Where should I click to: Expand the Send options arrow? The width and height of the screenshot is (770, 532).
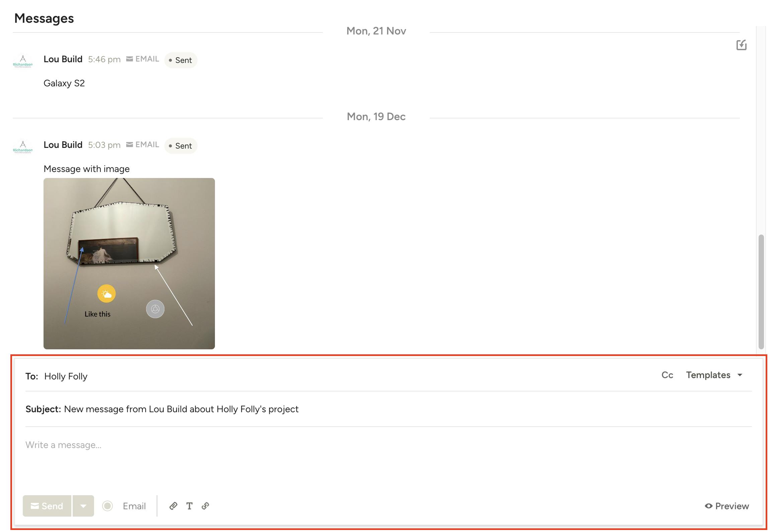click(x=83, y=506)
